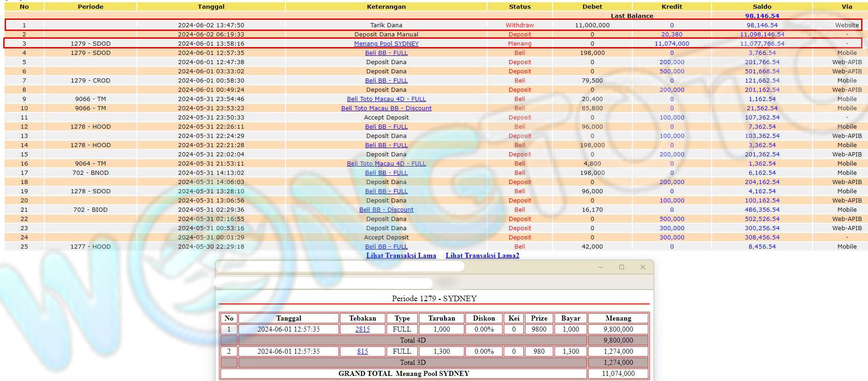Screen dimensions: 868x381
Task: Maximize the SYDNEY result popup window
Action: click(x=621, y=267)
